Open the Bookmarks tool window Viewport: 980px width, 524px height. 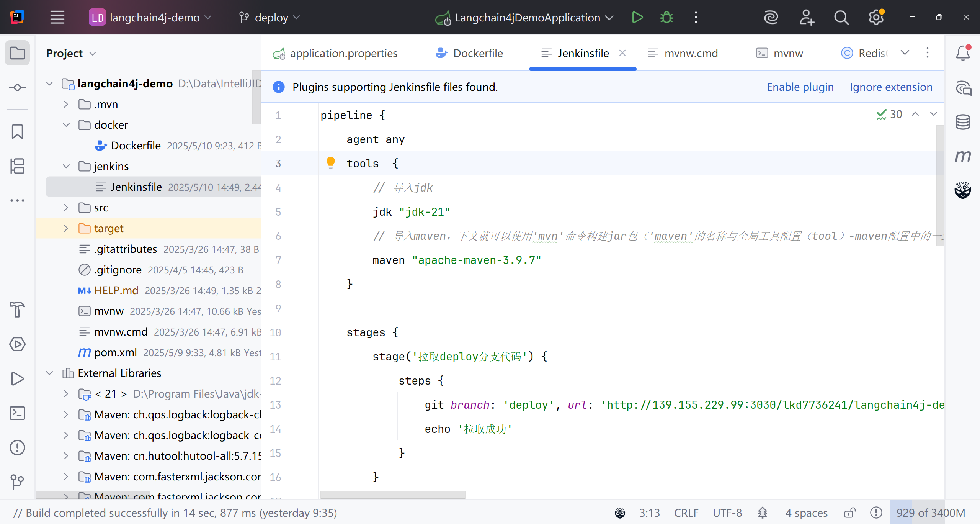[17, 131]
